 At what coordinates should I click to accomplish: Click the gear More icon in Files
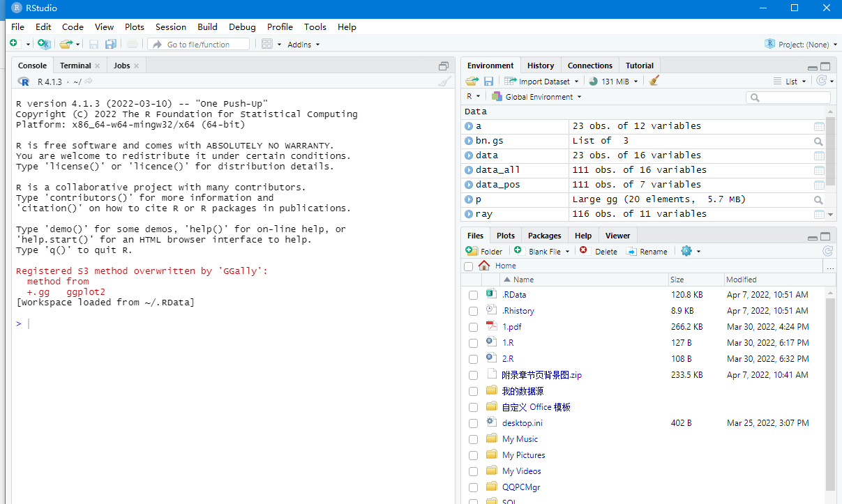click(686, 251)
